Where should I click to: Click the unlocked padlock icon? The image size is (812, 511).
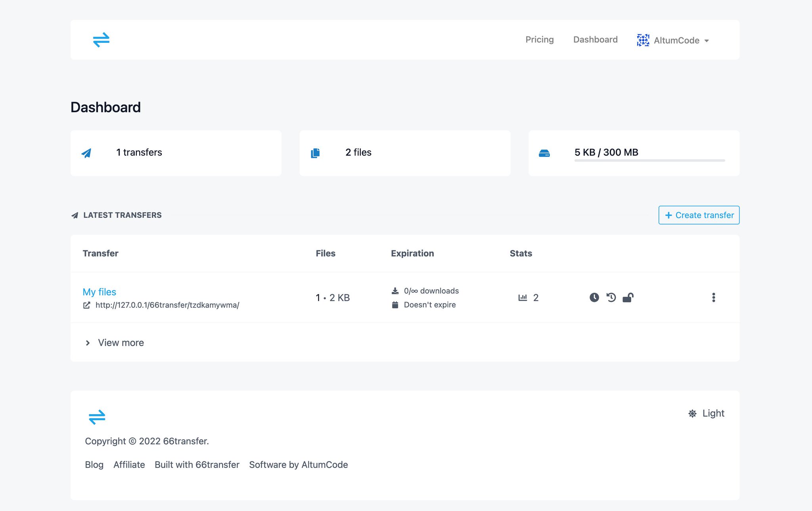tap(628, 298)
